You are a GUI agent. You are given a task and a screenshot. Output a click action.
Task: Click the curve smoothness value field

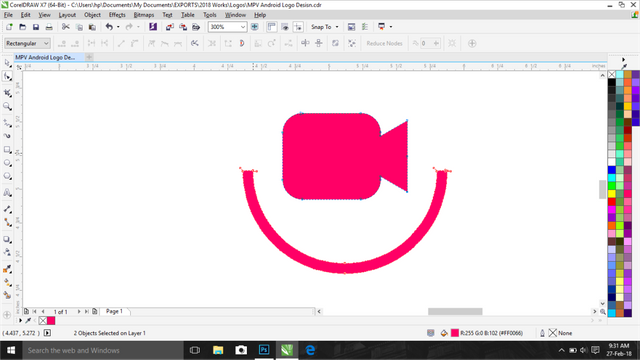pos(427,43)
